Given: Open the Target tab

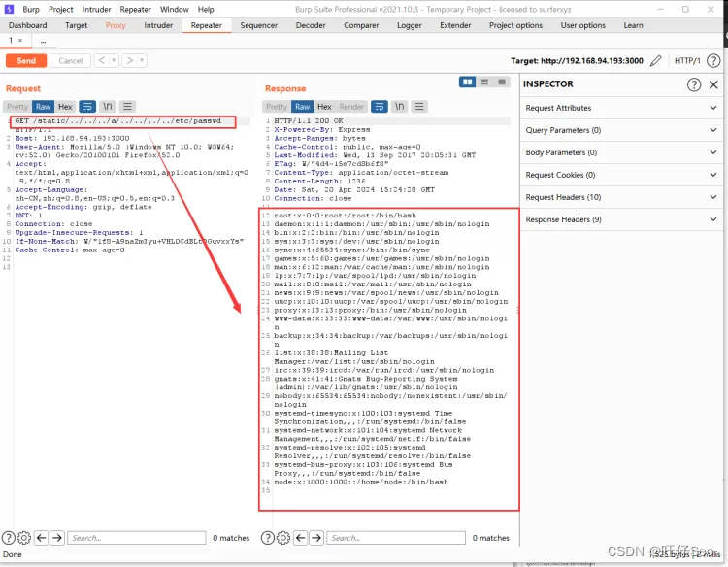Looking at the screenshot, I should pos(76,25).
